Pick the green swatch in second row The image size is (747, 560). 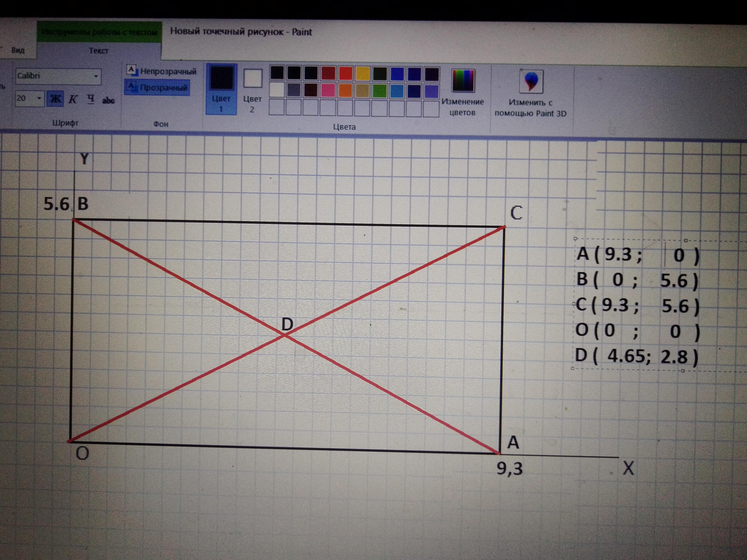click(380, 91)
